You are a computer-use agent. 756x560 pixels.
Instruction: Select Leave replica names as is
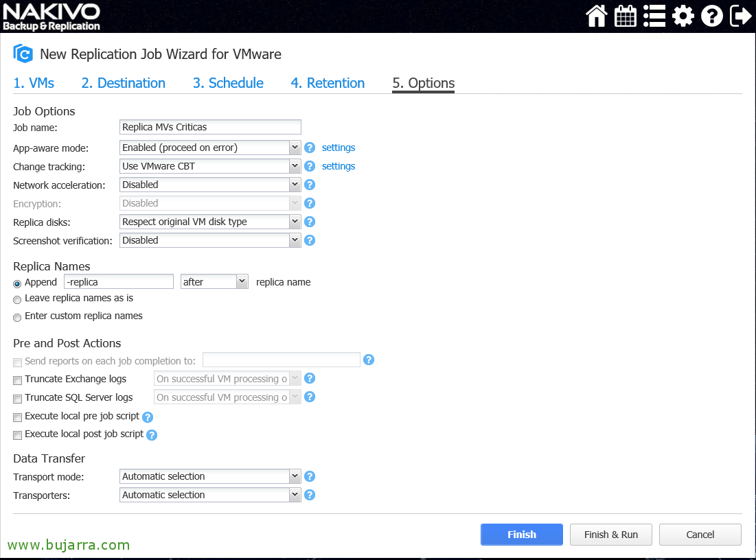pos(17,299)
